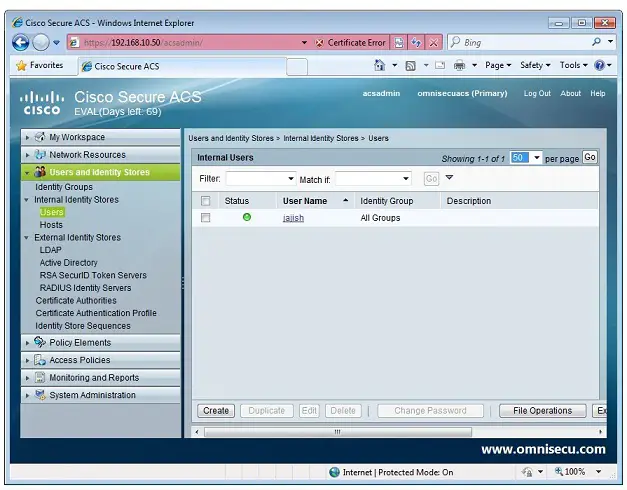The image size is (627, 490).
Task: Open Identity Store Sequences
Action: (83, 326)
